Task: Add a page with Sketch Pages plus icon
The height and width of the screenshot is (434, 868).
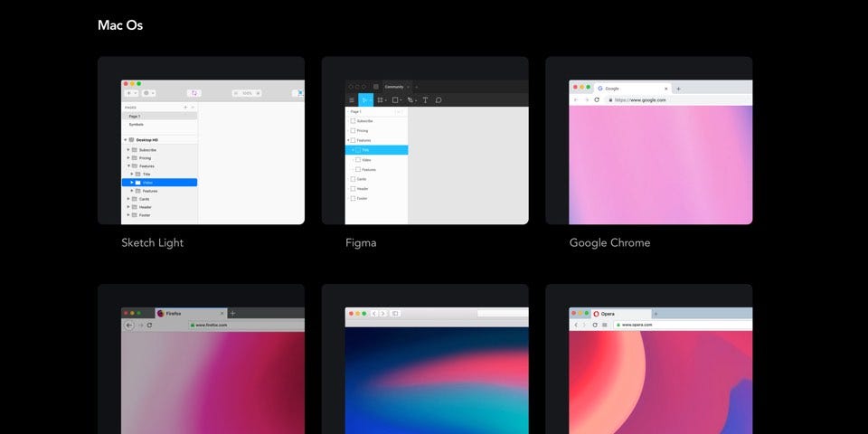Action: tap(185, 108)
